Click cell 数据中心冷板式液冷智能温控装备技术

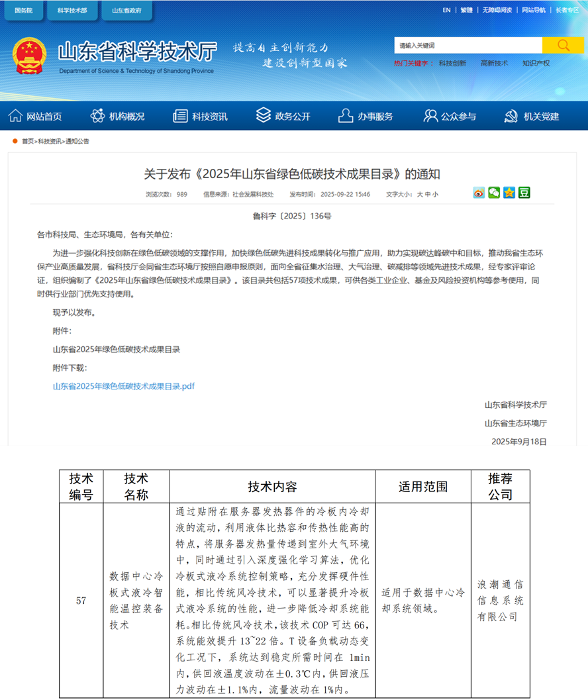click(136, 601)
